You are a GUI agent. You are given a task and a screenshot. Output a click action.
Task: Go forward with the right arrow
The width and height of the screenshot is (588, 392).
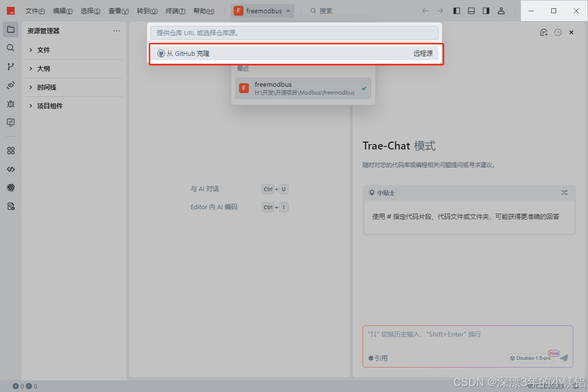pos(440,11)
